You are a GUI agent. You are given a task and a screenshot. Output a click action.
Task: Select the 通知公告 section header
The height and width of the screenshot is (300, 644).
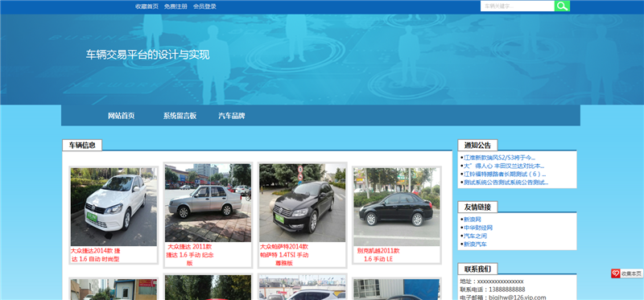coord(477,145)
